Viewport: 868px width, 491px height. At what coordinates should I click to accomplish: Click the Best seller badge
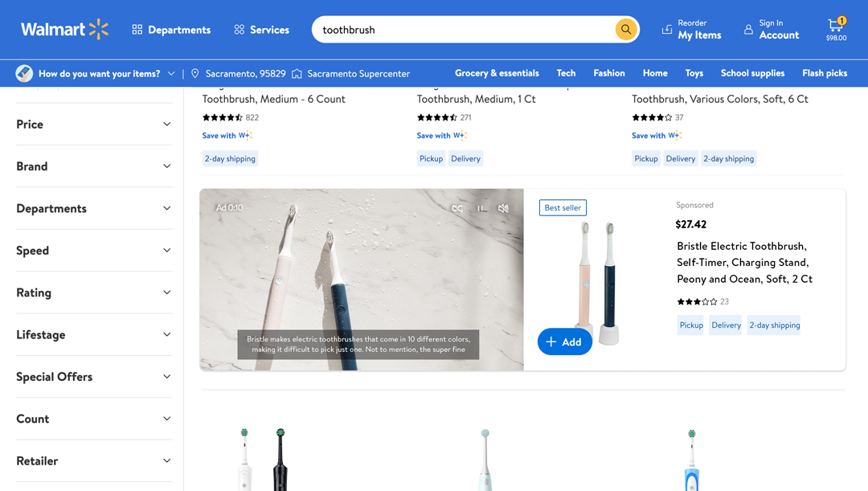point(563,207)
